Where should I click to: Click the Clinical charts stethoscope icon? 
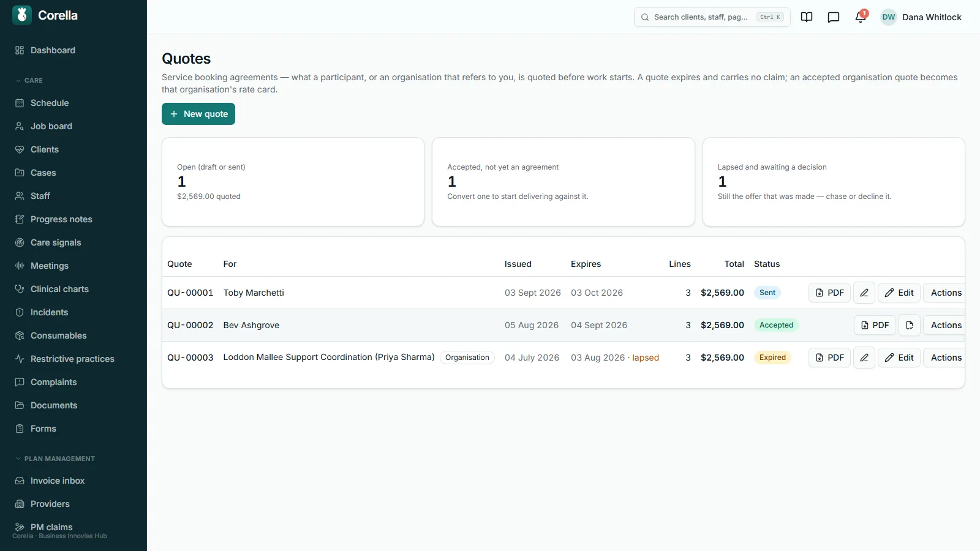pyautogui.click(x=20, y=289)
